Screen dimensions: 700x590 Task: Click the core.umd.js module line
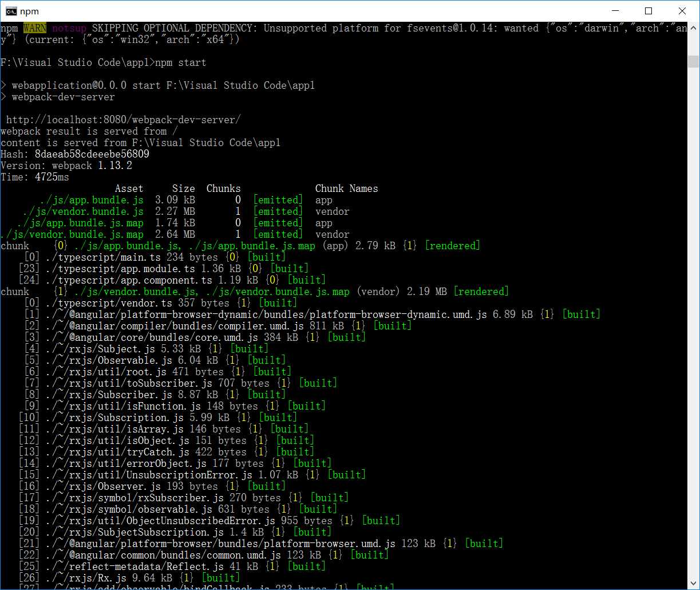pos(195,337)
